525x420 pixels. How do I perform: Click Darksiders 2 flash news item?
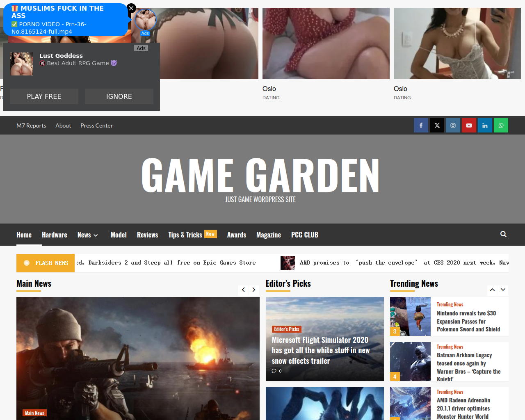(166, 263)
